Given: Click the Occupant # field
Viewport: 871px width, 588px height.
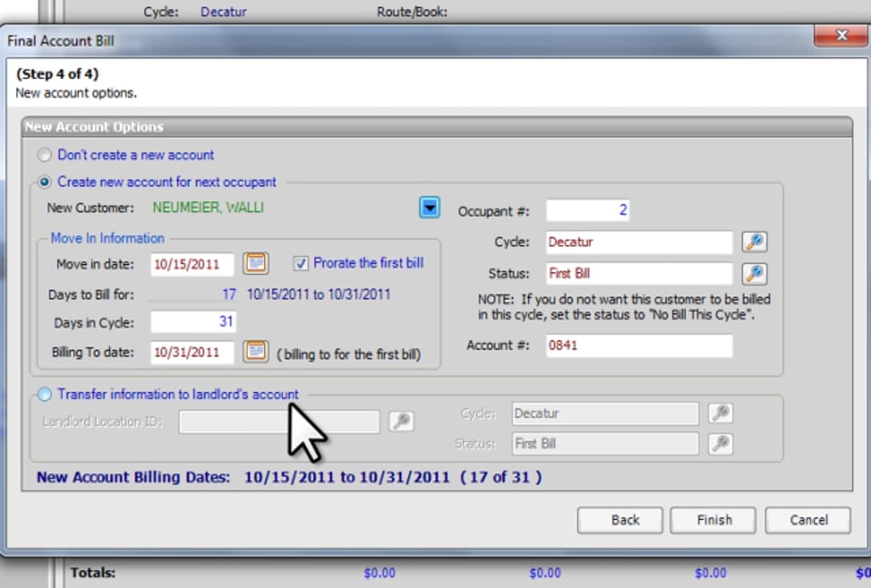Looking at the screenshot, I should point(588,211).
